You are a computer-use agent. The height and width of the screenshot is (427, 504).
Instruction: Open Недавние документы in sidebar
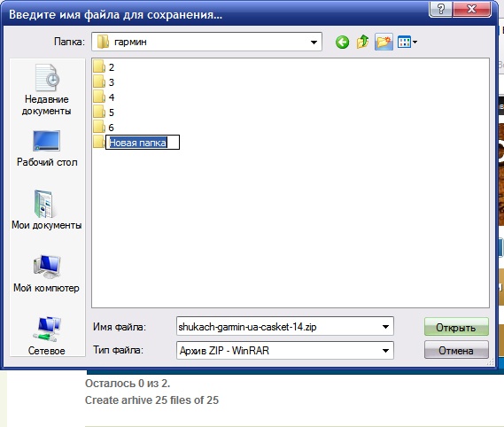(47, 90)
